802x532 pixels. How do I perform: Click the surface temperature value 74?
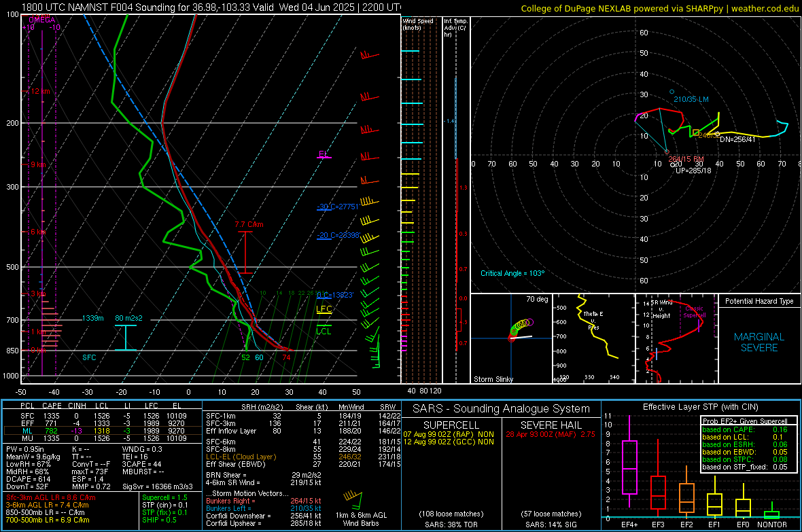(286, 357)
